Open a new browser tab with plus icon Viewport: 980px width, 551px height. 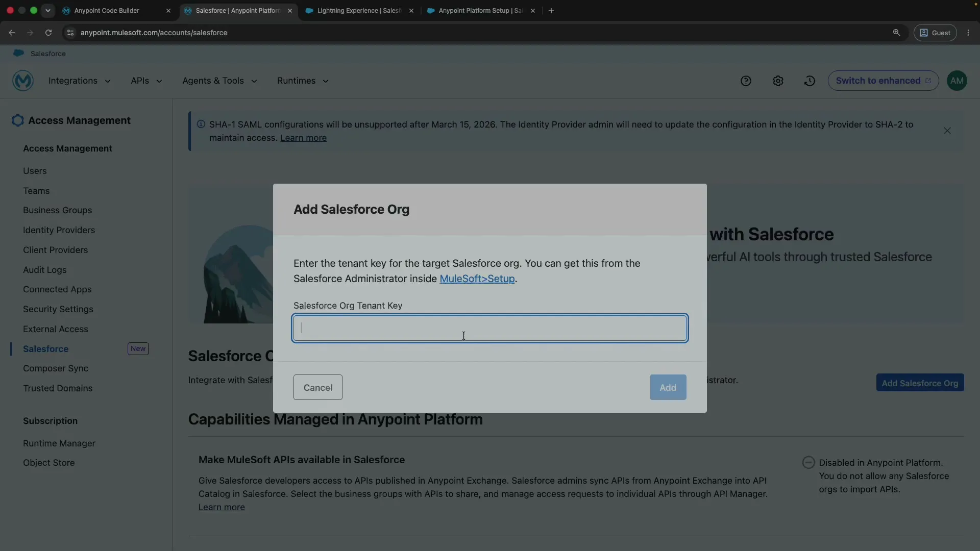point(551,11)
